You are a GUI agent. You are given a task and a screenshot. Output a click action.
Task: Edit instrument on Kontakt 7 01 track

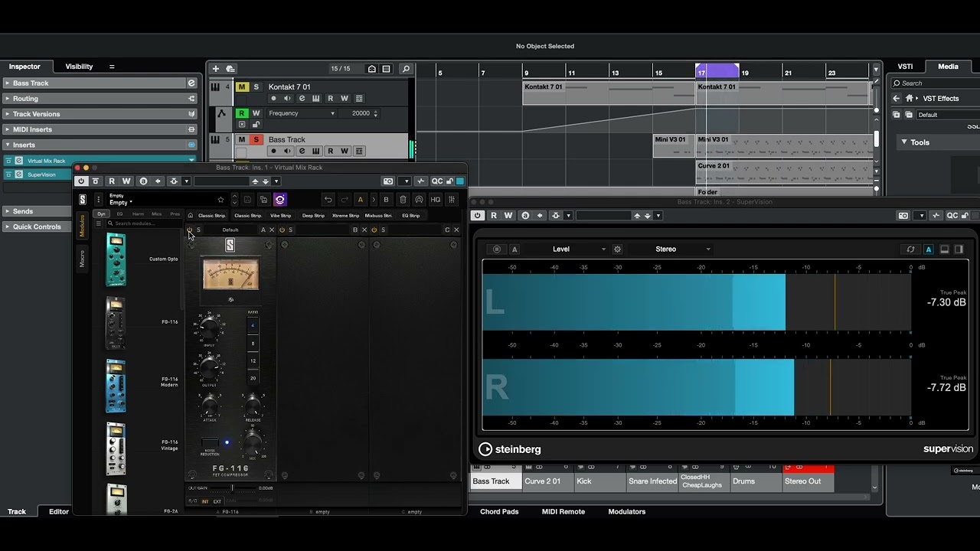[302, 99]
